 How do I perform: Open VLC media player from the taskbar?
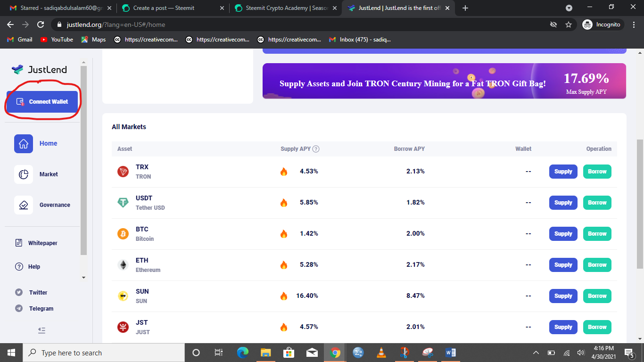(381, 353)
